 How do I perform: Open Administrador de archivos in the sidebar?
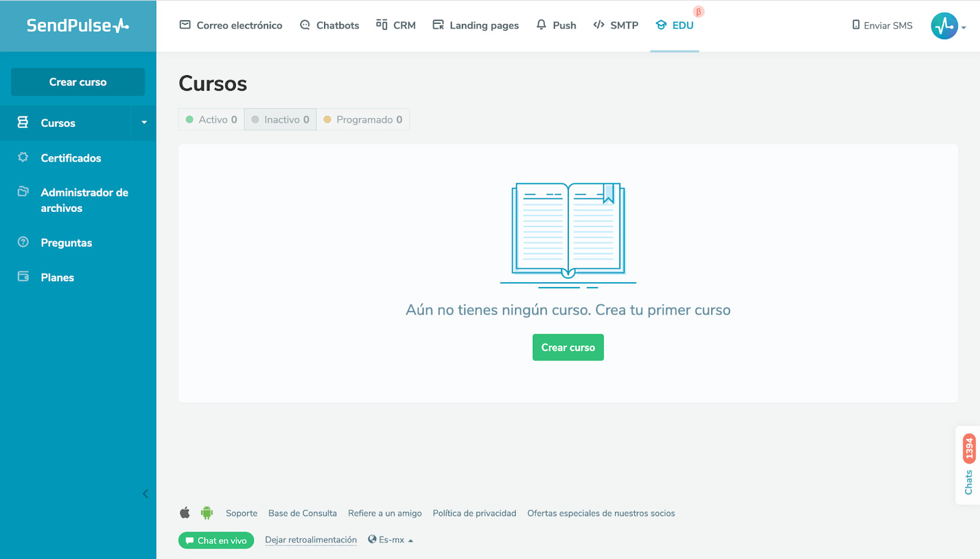(x=84, y=200)
